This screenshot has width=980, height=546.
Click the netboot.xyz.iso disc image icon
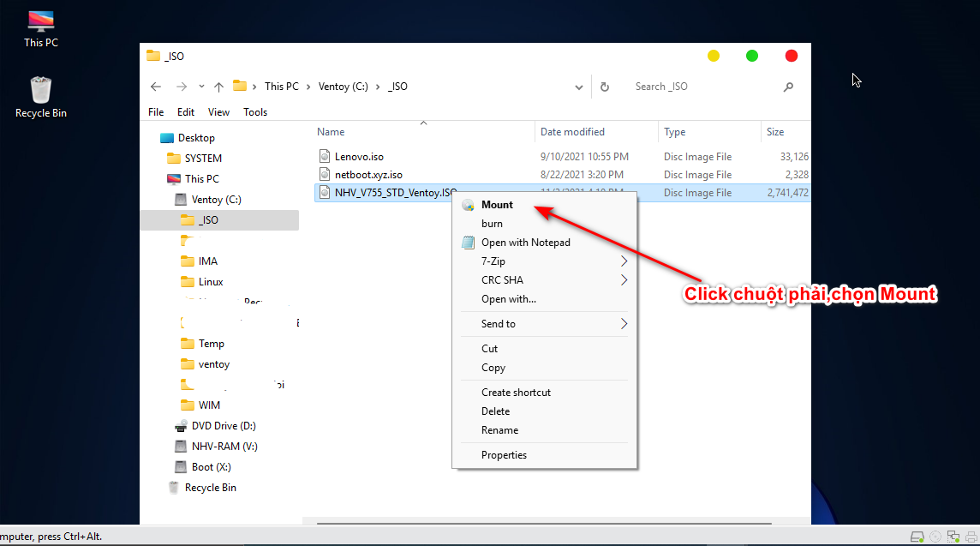[x=325, y=174]
